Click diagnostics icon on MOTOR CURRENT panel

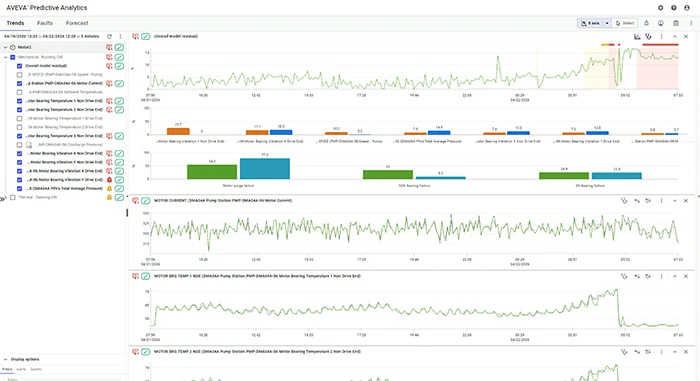[624, 201]
